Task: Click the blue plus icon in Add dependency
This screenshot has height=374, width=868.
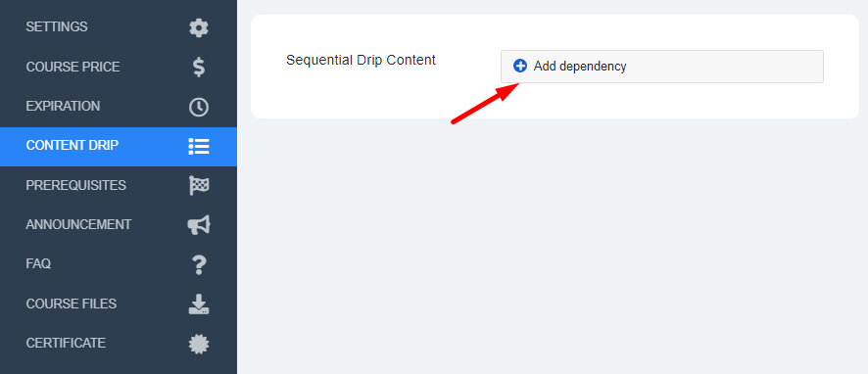Action: pos(520,67)
